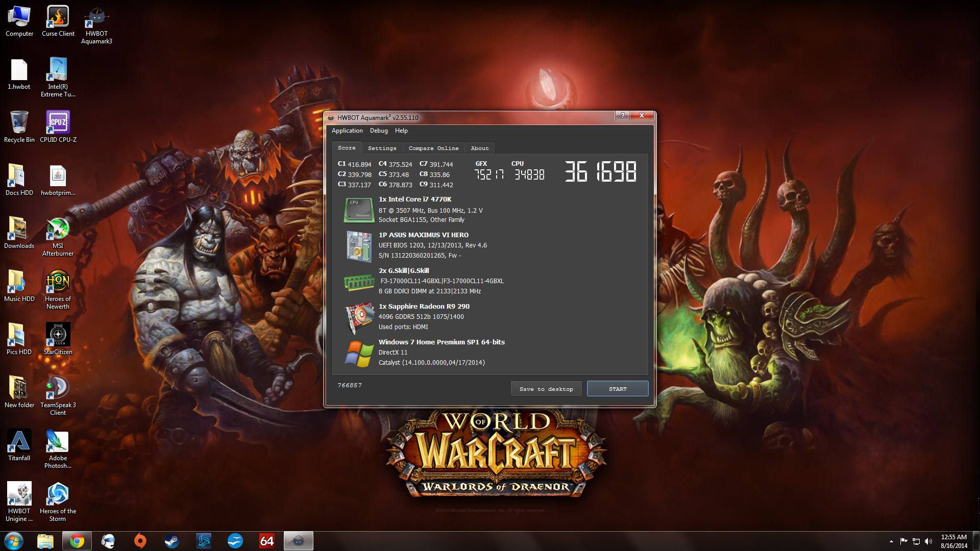Click '8 GB DDR3 DIMM at 2133|2133 MHz'

[x=430, y=291]
